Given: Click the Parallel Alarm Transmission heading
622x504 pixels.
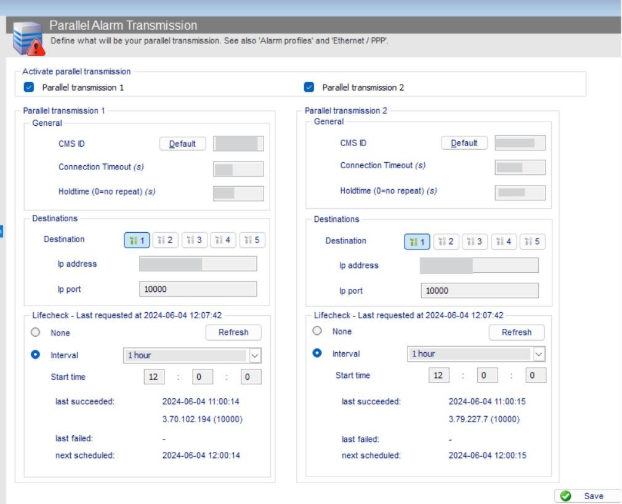Looking at the screenshot, I should pos(123,25).
